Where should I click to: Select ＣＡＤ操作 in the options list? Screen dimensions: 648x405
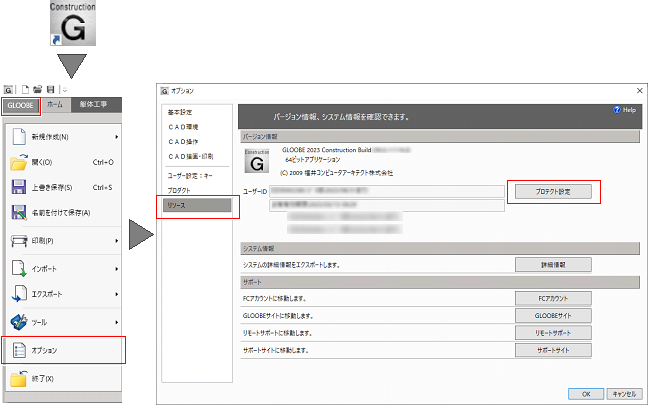coord(183,142)
